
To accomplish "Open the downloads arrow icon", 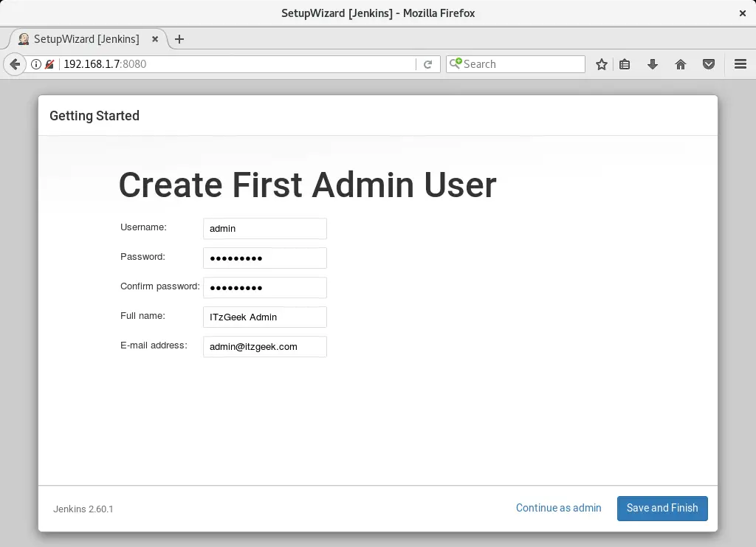I will pyautogui.click(x=653, y=64).
